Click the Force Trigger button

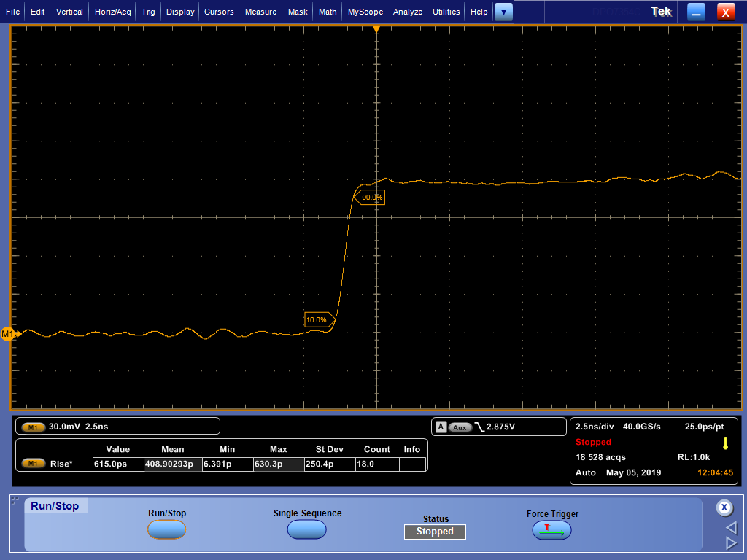[551, 530]
